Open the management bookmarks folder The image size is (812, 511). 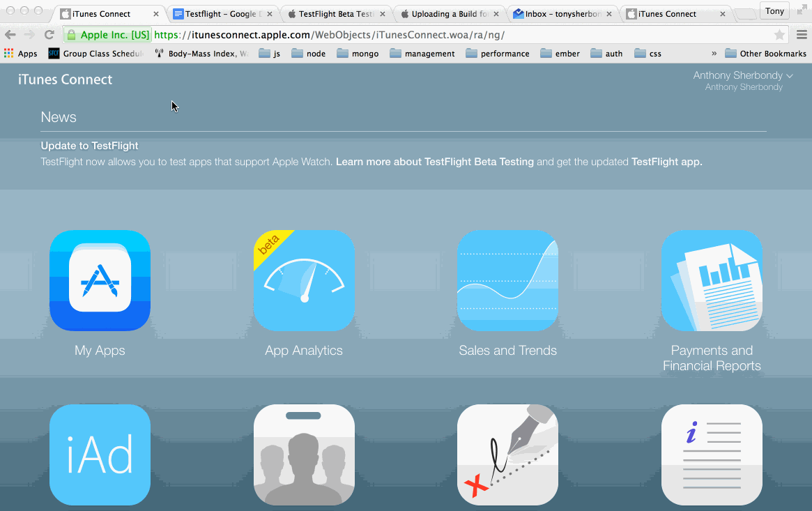coord(422,53)
